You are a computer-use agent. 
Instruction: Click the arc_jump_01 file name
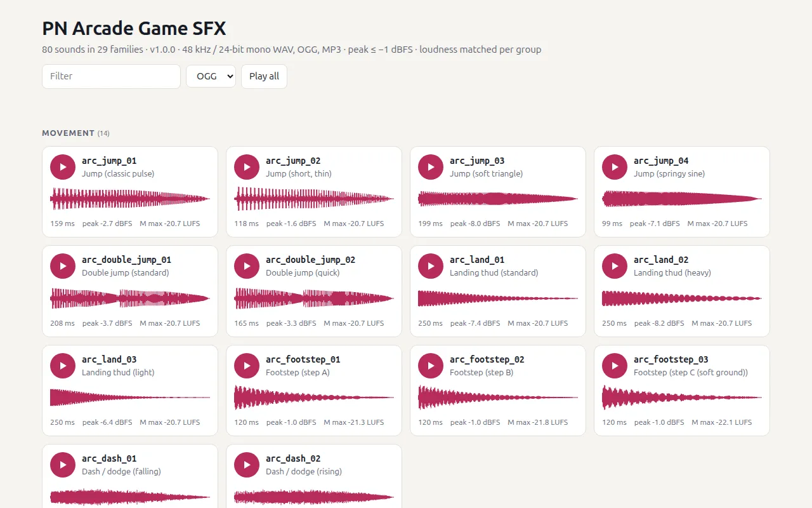[x=109, y=161]
